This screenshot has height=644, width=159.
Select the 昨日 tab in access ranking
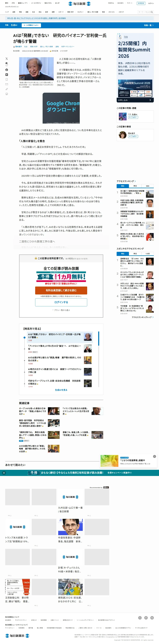point(135,186)
